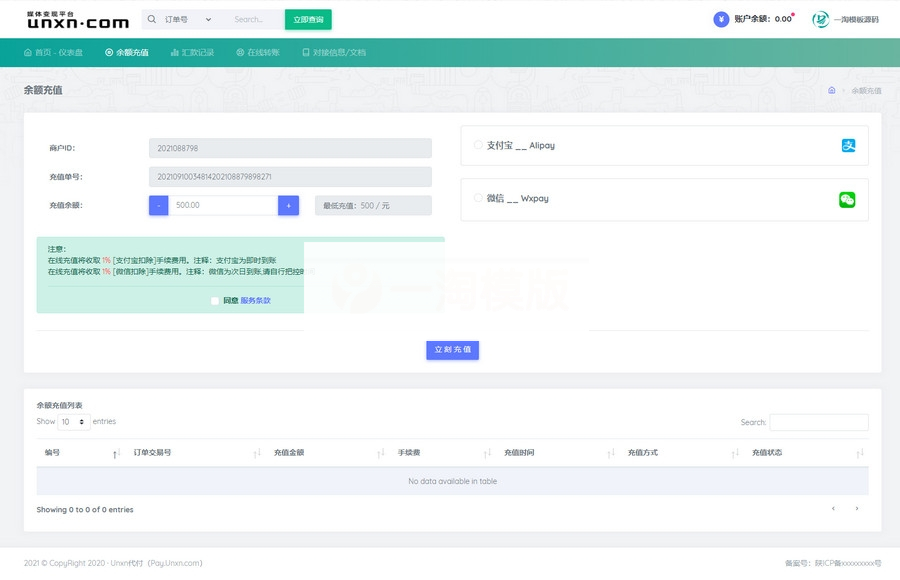
Task: Check the 同意 服务条款 checkbox
Action: click(x=215, y=300)
